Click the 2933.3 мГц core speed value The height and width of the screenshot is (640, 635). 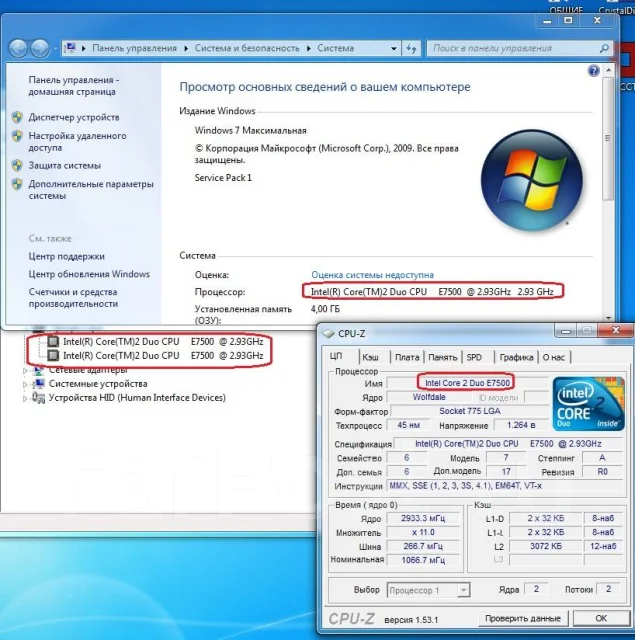point(423,518)
